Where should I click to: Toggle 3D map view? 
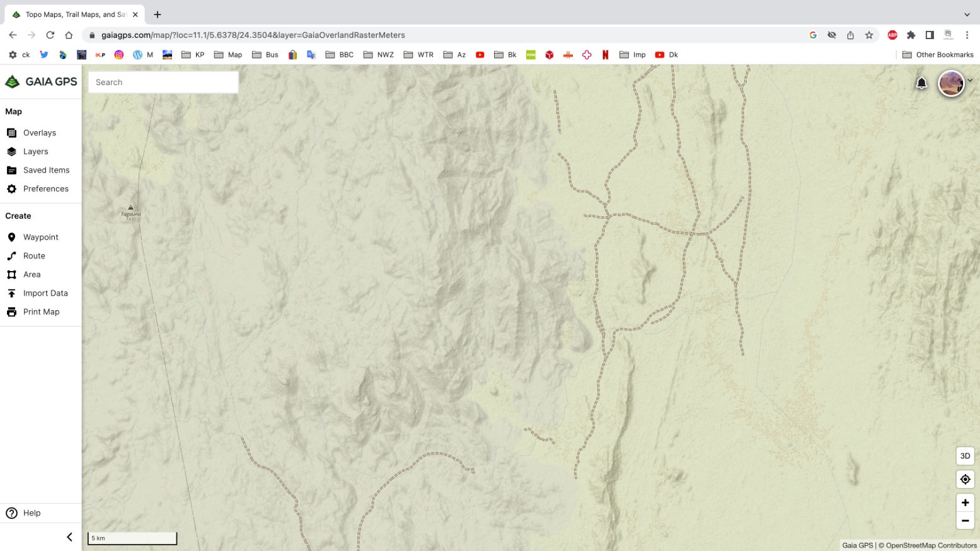click(965, 456)
